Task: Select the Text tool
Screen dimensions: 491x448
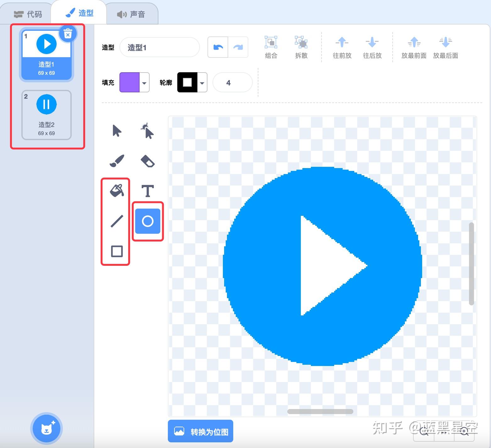Action: [148, 190]
